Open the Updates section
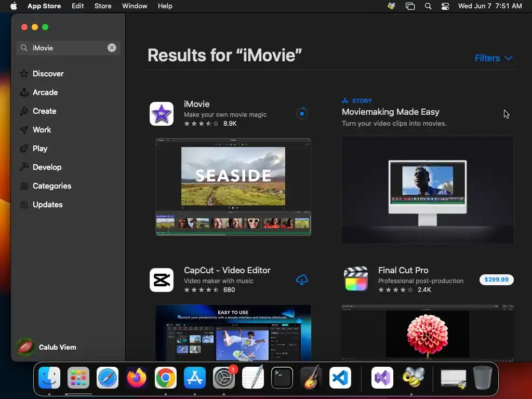This screenshot has height=399, width=532. [x=47, y=204]
